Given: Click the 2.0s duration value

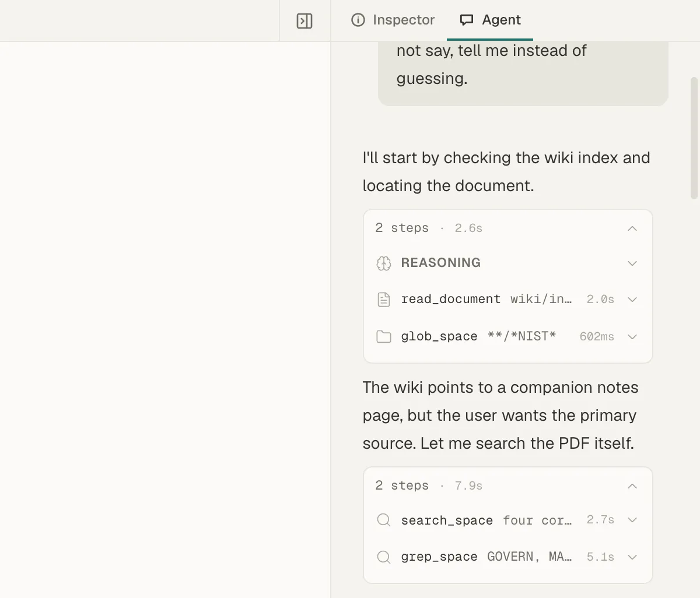Looking at the screenshot, I should click(x=600, y=300).
